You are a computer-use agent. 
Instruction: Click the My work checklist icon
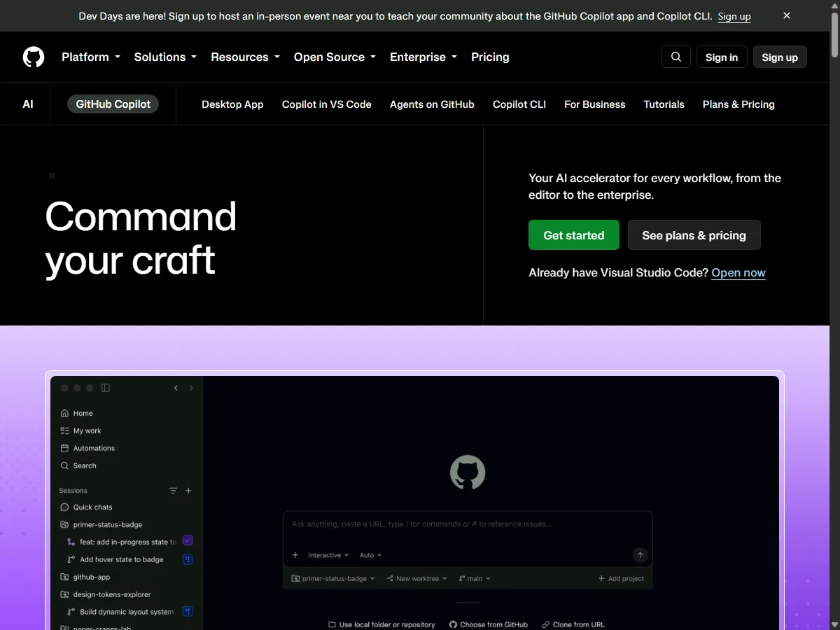[64, 430]
